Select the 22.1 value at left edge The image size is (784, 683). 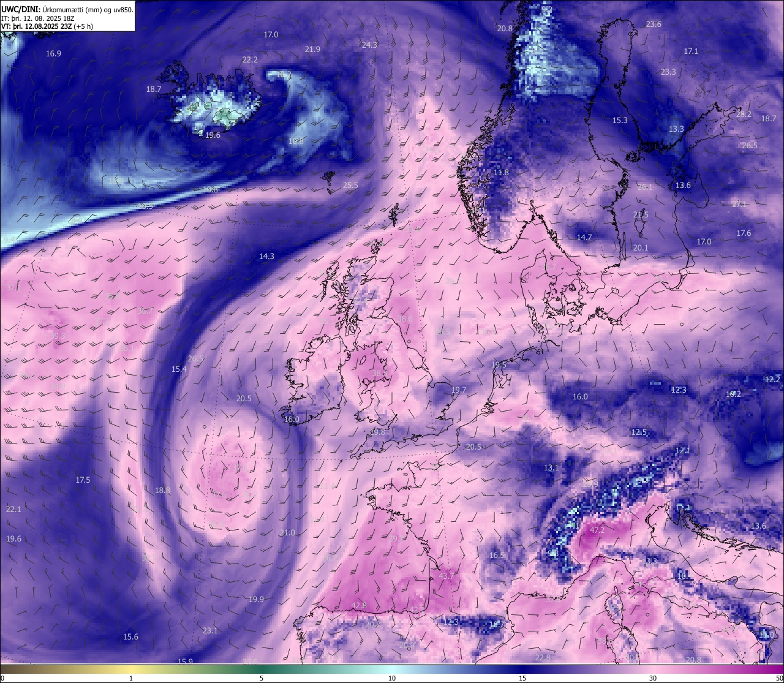tap(13, 510)
